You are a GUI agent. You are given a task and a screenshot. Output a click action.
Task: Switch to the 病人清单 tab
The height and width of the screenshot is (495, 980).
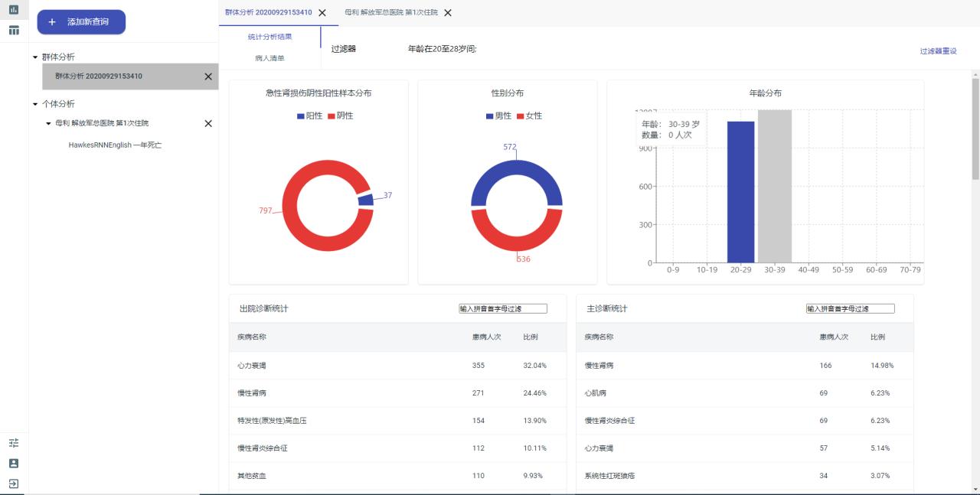[x=269, y=58]
